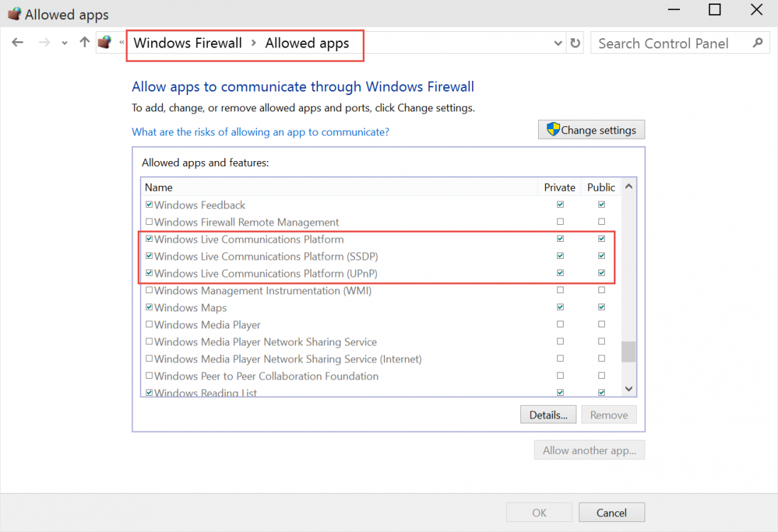The height and width of the screenshot is (532, 778).
Task: Open the risks of allowing an app link
Action: (x=261, y=132)
